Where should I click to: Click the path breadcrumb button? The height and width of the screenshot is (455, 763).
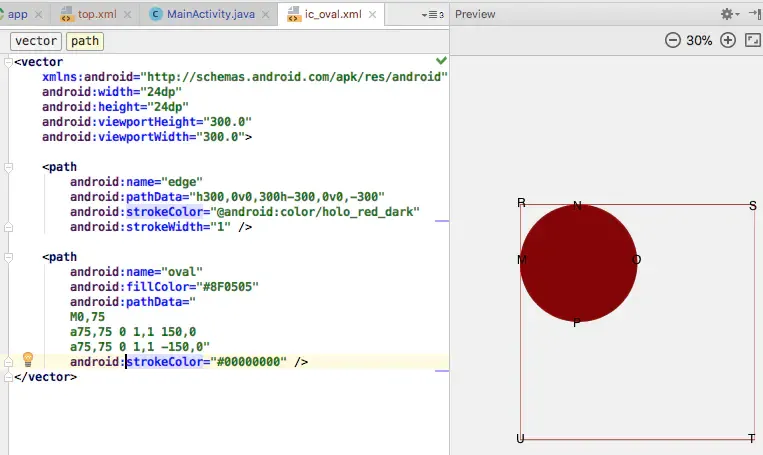click(85, 41)
